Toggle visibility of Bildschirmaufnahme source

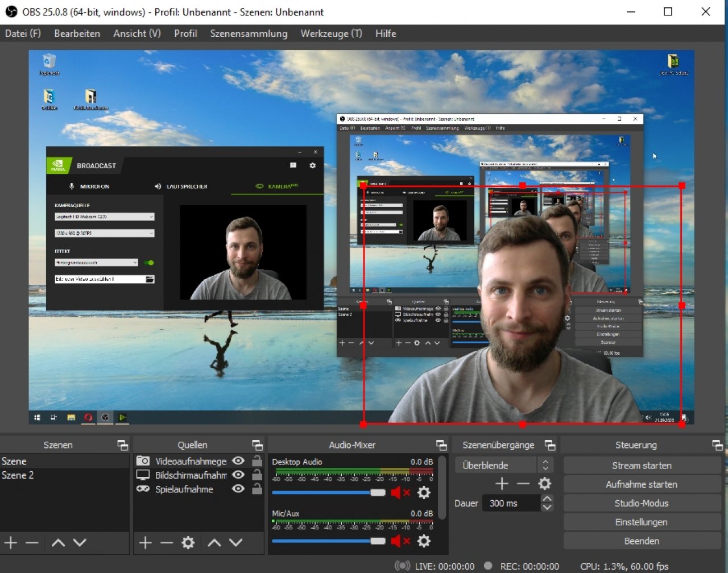click(238, 475)
